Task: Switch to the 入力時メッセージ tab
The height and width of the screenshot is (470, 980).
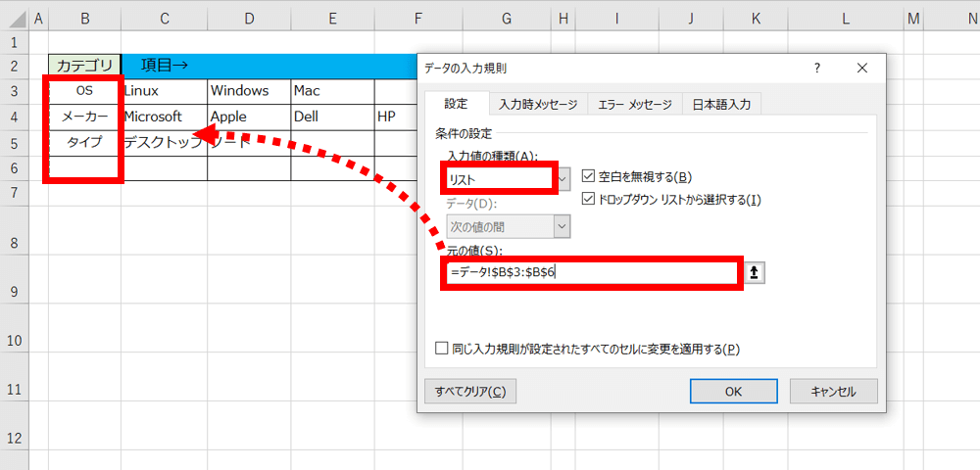Action: tap(538, 105)
